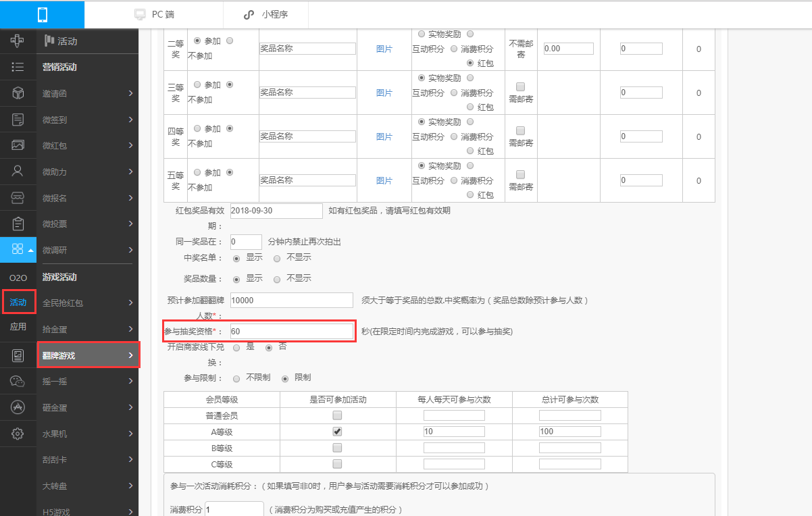Click the PC monitor icon in top bar
Screen dimensions: 812x516
click(140, 14)
